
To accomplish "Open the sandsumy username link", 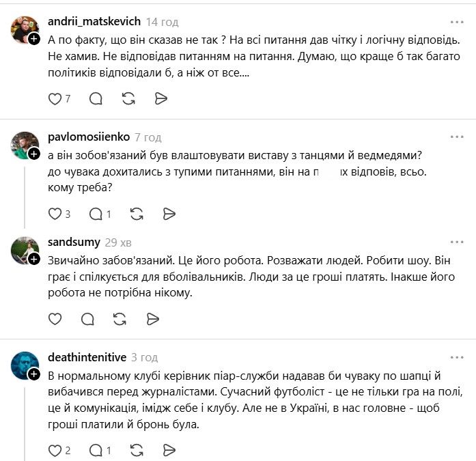I will click(x=74, y=242).
